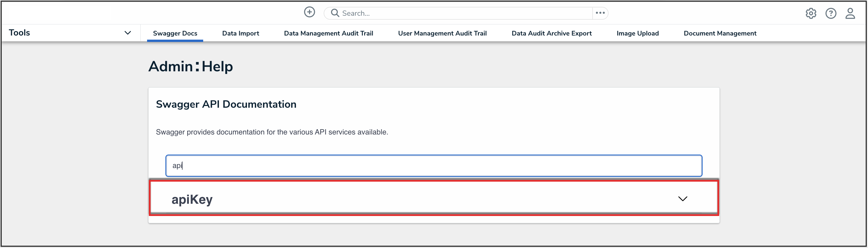
Task: Select the Data Audit Archive Export tab
Action: pyautogui.click(x=551, y=33)
